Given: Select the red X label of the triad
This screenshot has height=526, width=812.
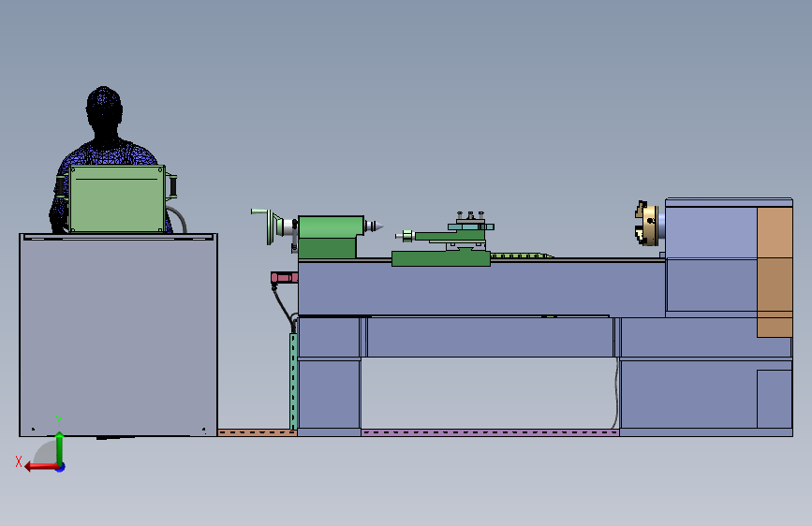Looking at the screenshot, I should (19, 461).
